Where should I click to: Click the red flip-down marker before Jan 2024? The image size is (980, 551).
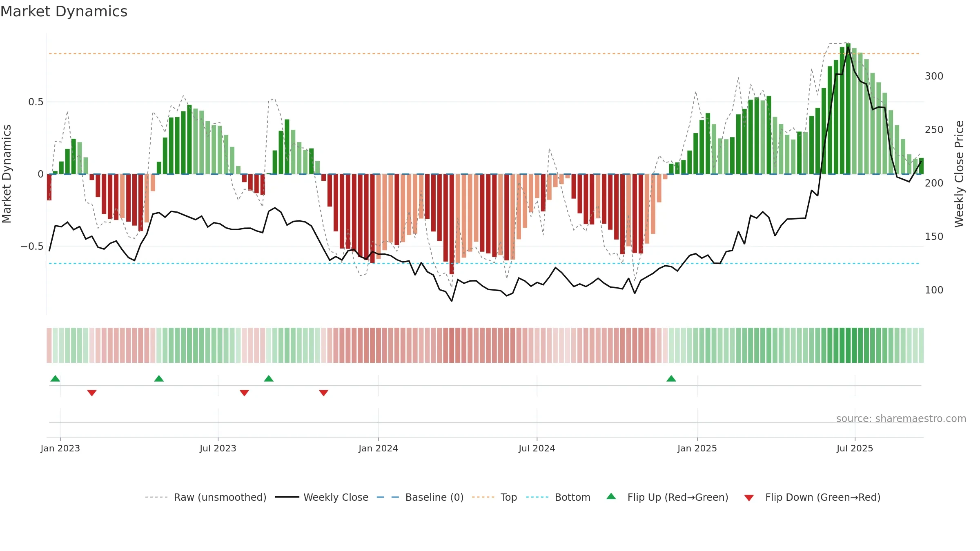tap(323, 393)
